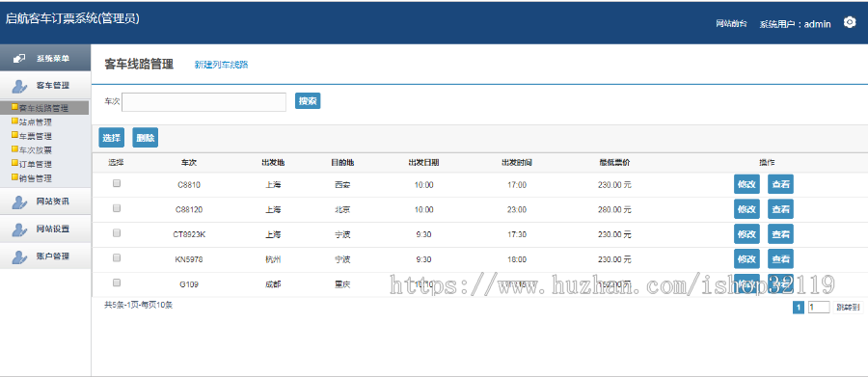Click the 搜索 button
This screenshot has height=377, width=868.
point(308,100)
